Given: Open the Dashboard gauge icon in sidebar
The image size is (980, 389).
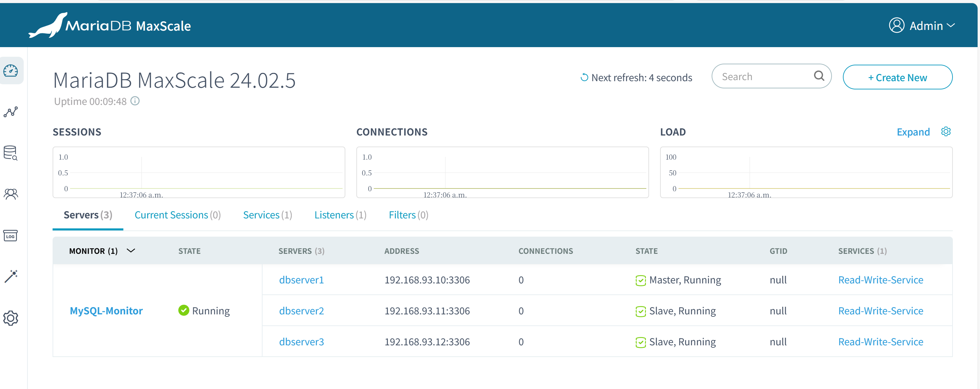Looking at the screenshot, I should pos(11,71).
